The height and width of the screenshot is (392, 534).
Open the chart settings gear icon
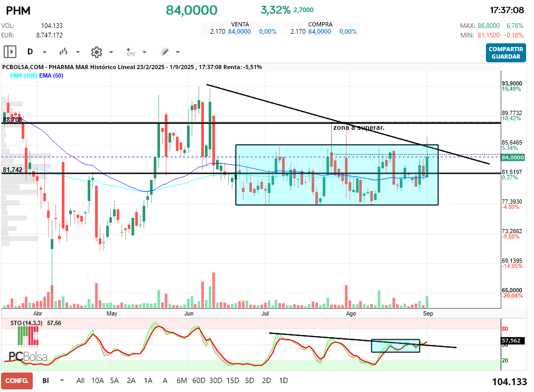[97, 52]
